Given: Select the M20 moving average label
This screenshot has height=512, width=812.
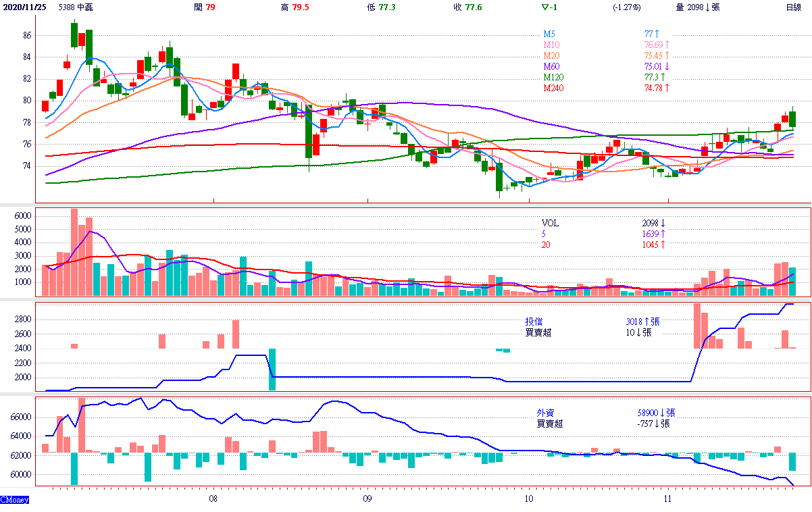Looking at the screenshot, I should tap(551, 55).
